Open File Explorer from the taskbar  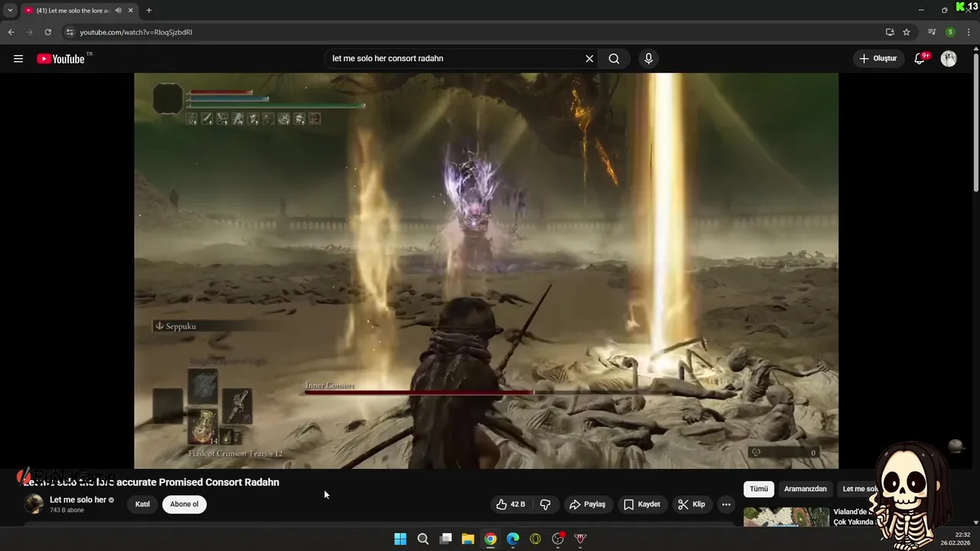click(x=468, y=539)
